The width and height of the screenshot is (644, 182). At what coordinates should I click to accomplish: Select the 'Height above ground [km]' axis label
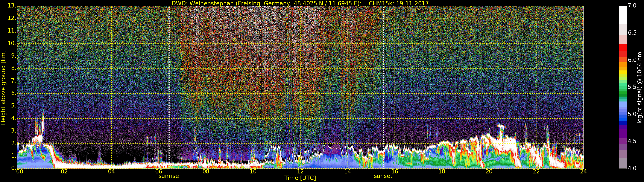click(3, 87)
